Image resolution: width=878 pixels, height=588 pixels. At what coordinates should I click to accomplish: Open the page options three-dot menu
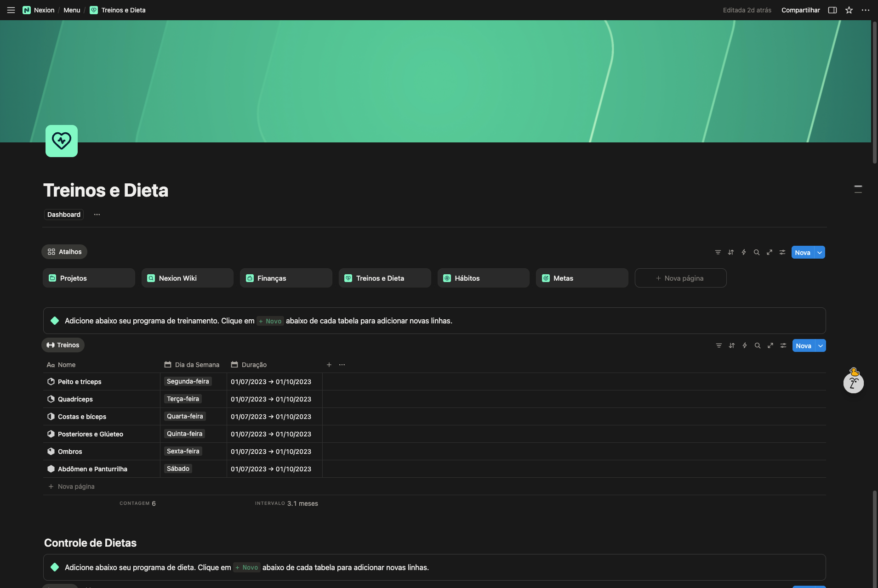coord(866,10)
